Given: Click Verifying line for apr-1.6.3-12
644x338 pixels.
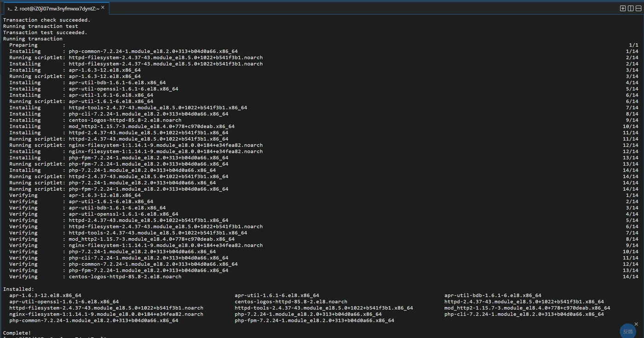Looking at the screenshot, I should point(75,195).
